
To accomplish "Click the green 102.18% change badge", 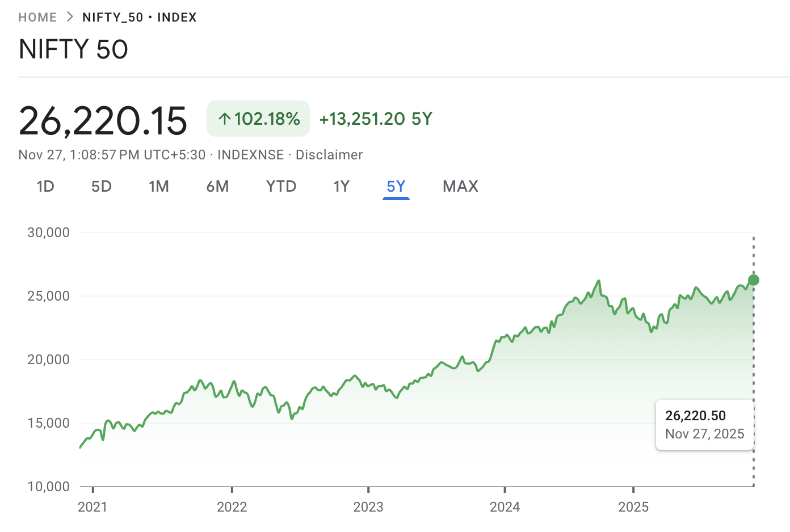I will (x=258, y=119).
